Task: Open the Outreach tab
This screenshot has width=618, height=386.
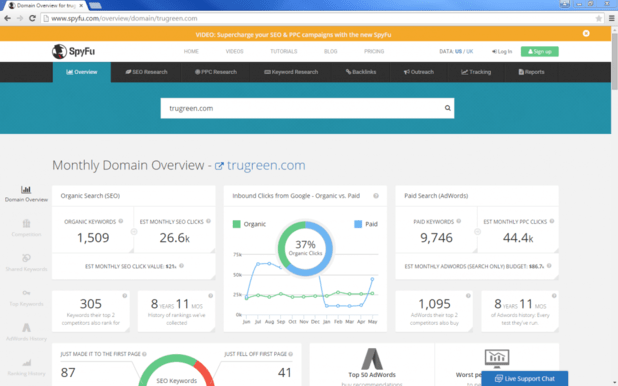Action: tap(419, 72)
